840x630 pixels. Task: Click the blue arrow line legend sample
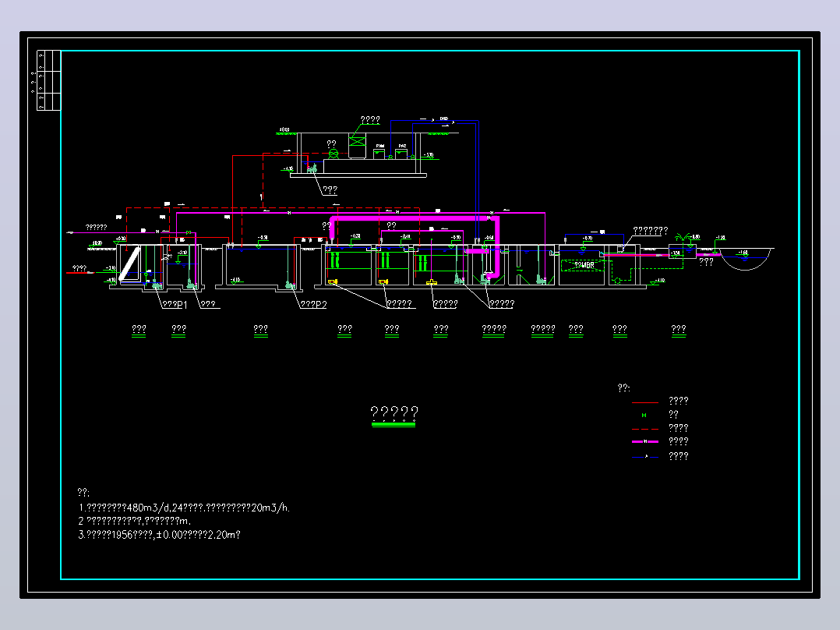[x=645, y=456]
